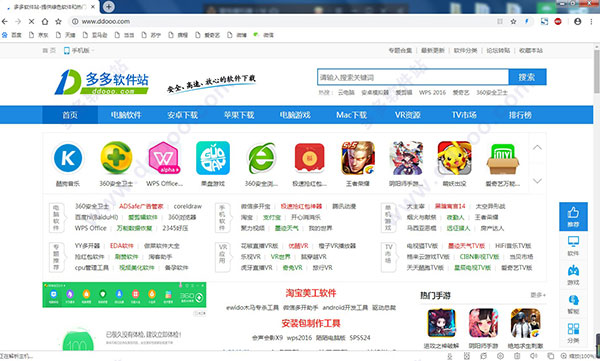Show previous apps with up chevron
Viewport: 600px width, 361px height.
click(537, 147)
